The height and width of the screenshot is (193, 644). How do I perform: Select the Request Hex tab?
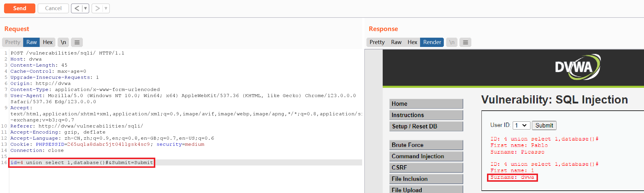pyautogui.click(x=48, y=42)
